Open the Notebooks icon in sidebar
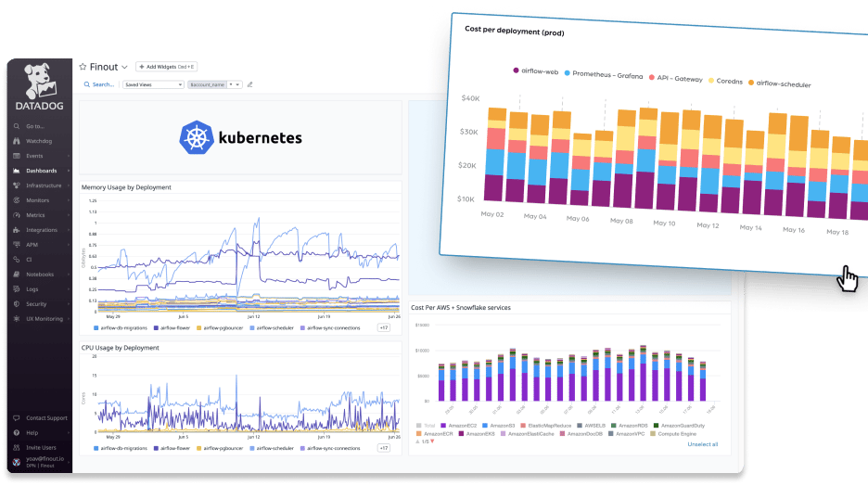 click(x=17, y=275)
